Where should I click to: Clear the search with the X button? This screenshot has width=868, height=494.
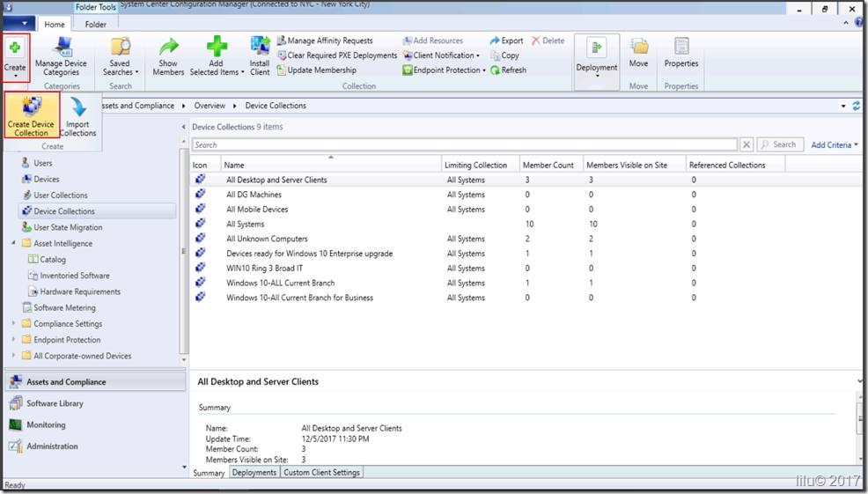point(747,144)
